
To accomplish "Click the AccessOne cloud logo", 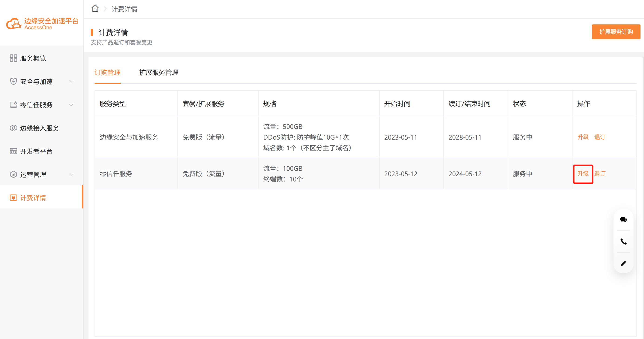I will (x=14, y=24).
